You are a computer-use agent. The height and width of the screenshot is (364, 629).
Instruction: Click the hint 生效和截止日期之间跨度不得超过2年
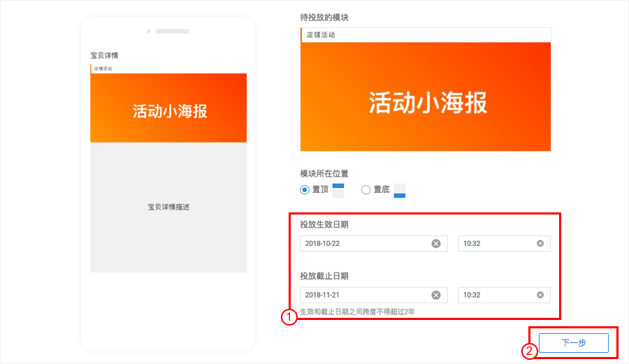click(x=357, y=312)
